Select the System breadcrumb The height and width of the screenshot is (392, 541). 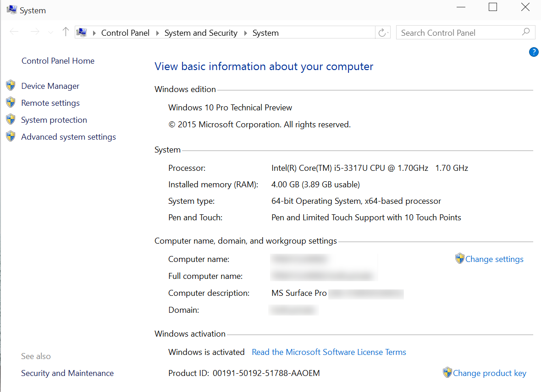tap(265, 33)
